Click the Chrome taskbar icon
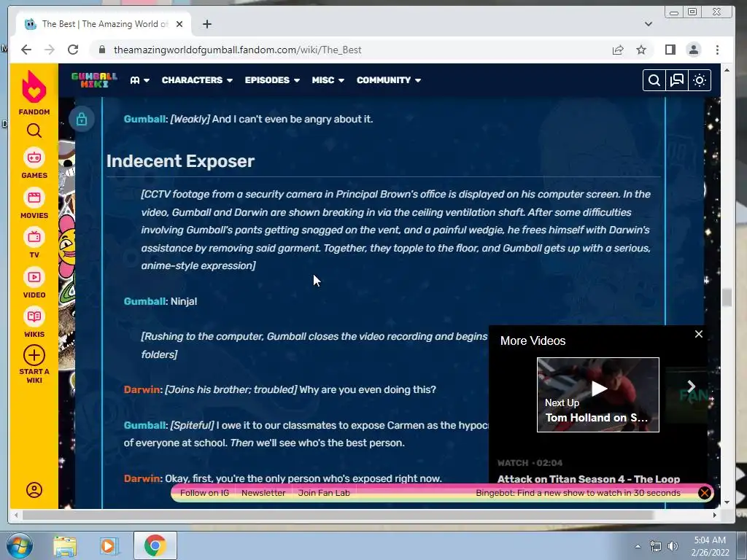747x560 pixels. point(155,545)
